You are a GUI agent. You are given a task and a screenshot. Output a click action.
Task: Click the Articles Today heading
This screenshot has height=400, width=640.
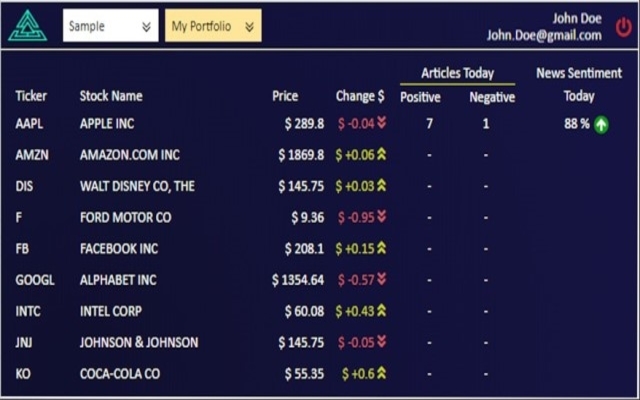[458, 73]
